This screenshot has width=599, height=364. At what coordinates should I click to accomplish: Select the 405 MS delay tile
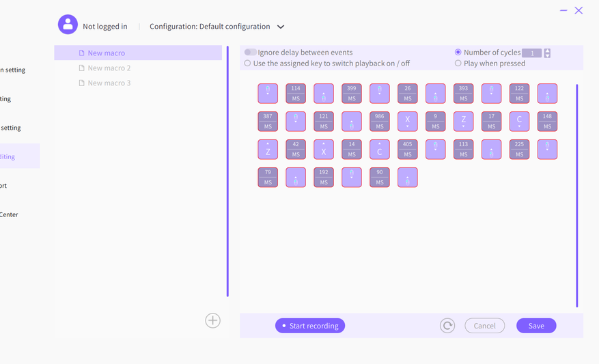pyautogui.click(x=408, y=150)
